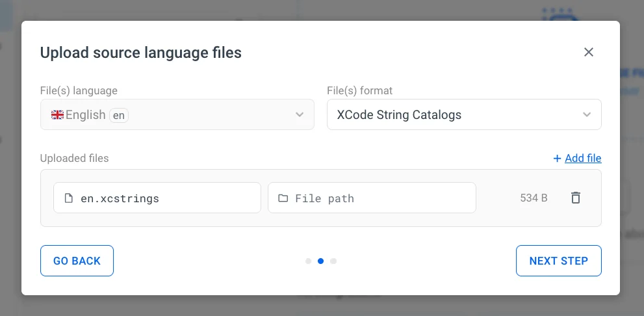The height and width of the screenshot is (316, 644).
Task: Proceed with the NEXT STEP button
Action: [558, 261]
